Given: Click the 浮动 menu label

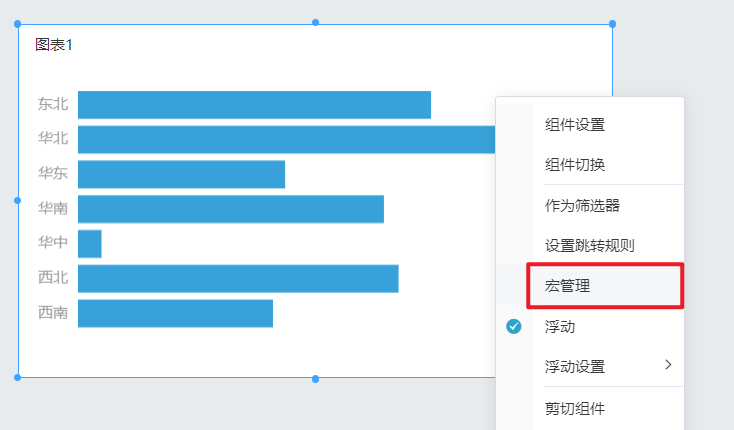Looking at the screenshot, I should (559, 326).
